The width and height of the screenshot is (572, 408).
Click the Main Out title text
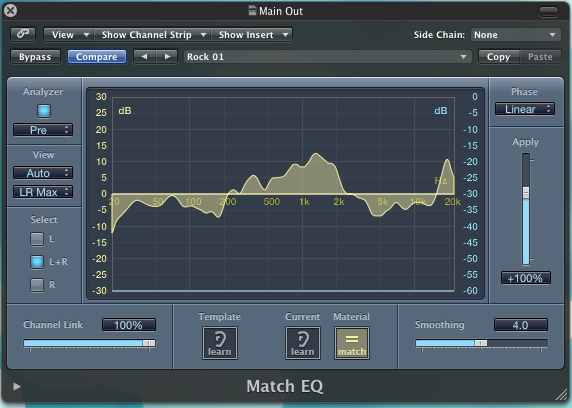tap(281, 11)
